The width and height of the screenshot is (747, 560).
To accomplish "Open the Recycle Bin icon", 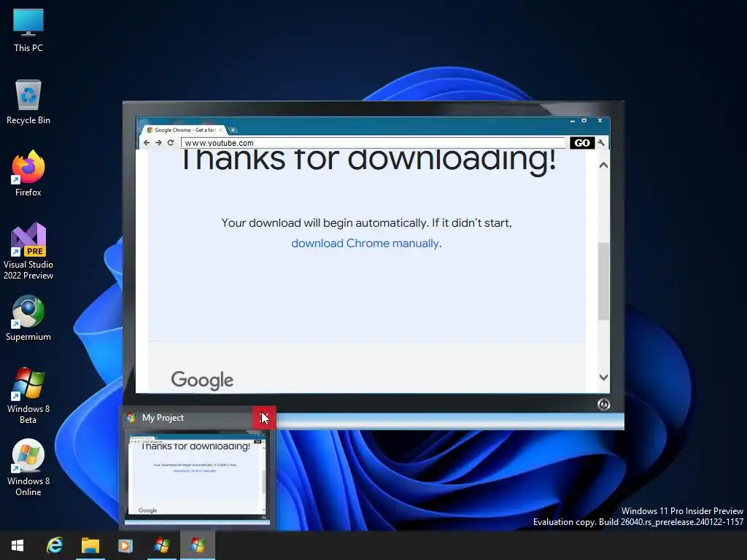I will 28,102.
